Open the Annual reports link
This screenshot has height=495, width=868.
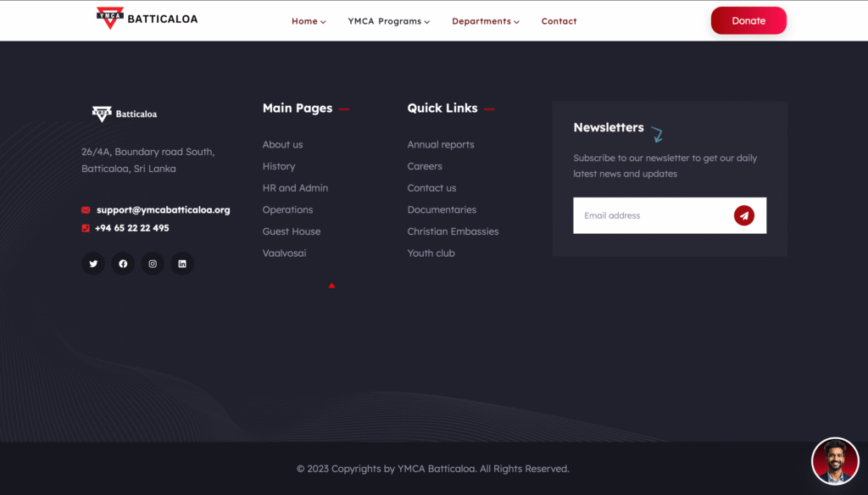pyautogui.click(x=440, y=145)
